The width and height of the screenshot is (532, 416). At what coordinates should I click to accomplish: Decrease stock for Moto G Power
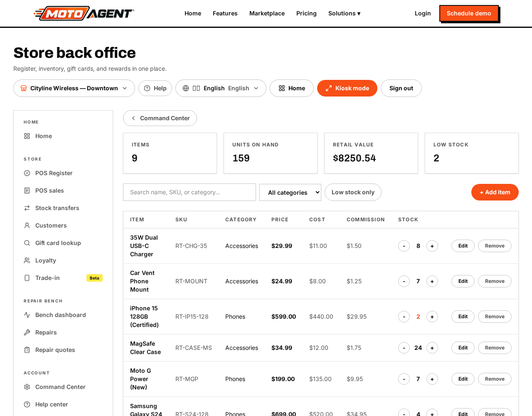(x=404, y=379)
